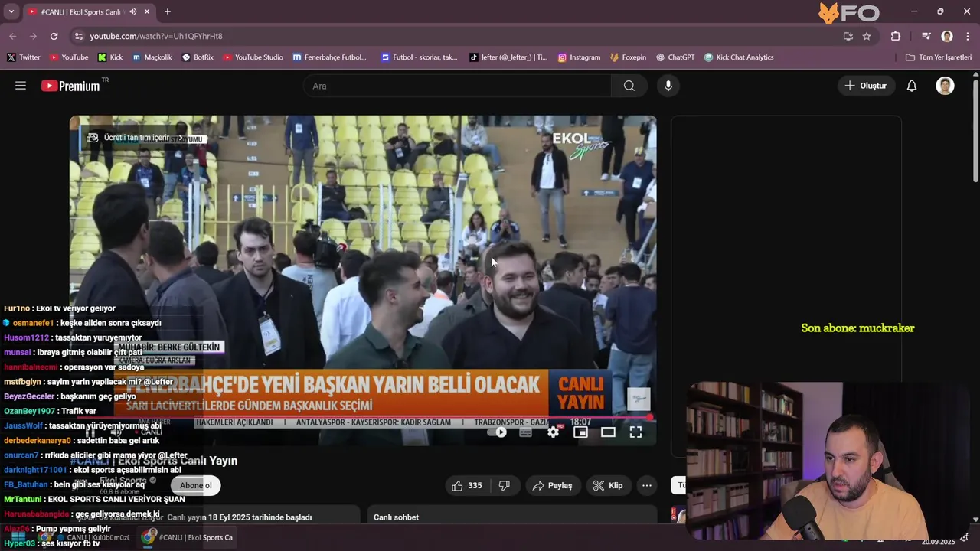
Task: Open the BotRix bookmark
Action: click(198, 57)
